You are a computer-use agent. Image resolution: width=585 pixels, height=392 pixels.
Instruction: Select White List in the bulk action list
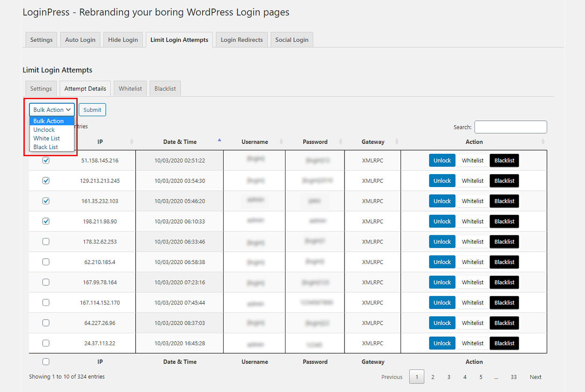[x=52, y=138]
